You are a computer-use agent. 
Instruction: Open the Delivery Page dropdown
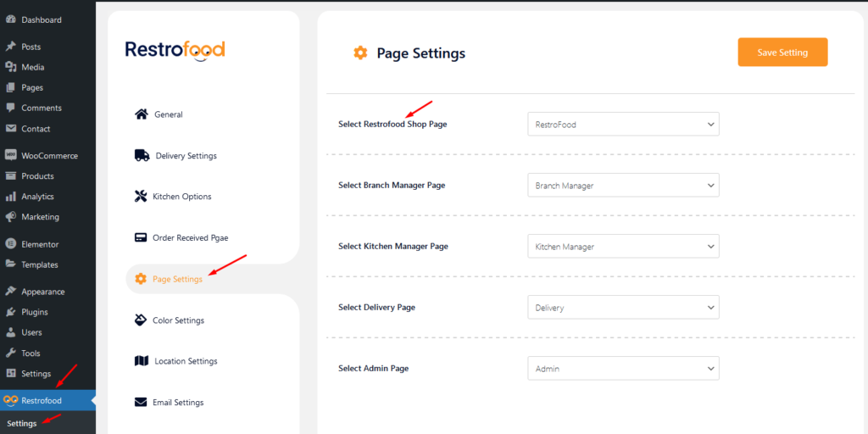pyautogui.click(x=623, y=307)
